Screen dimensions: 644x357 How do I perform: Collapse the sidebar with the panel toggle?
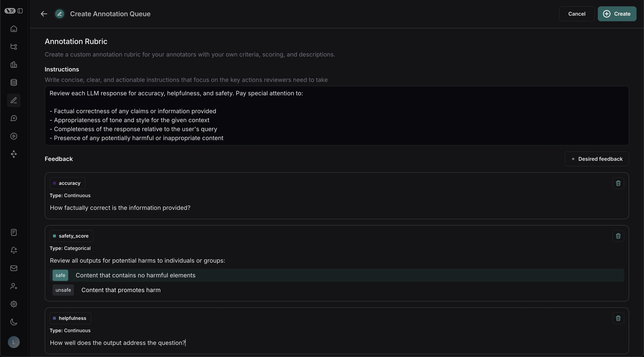coord(20,11)
